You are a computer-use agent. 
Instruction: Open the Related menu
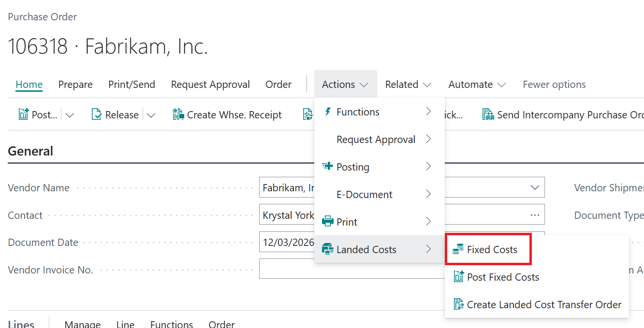tap(408, 85)
